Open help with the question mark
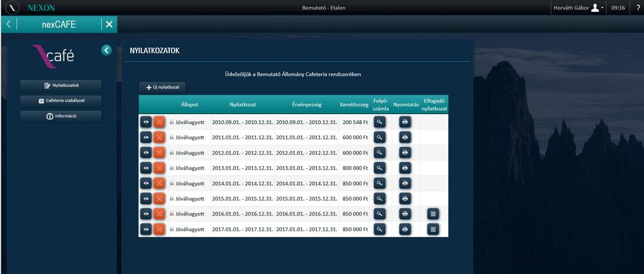 point(638,8)
